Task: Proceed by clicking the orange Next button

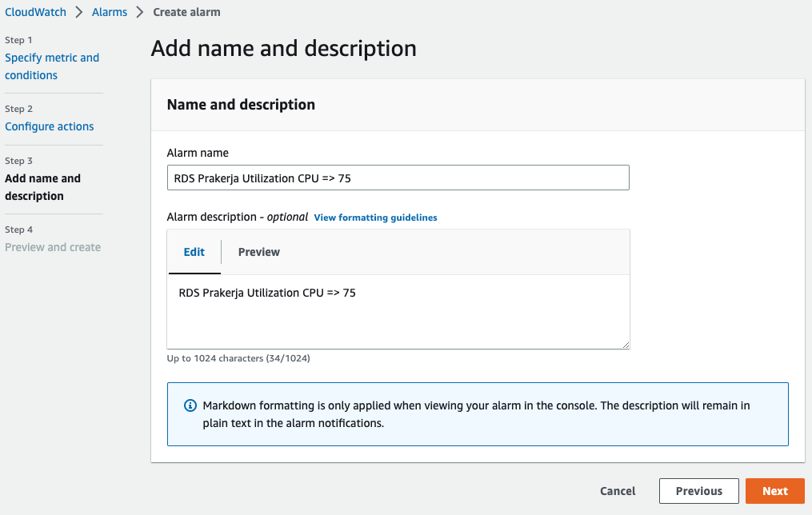Action: [x=774, y=491]
